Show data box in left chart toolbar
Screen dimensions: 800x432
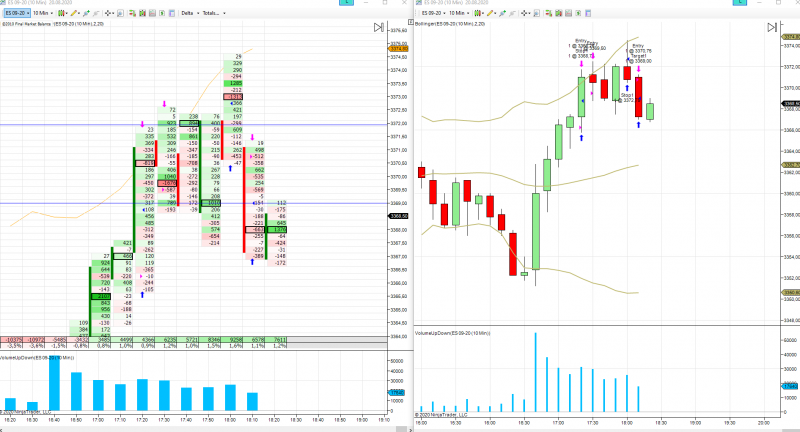coord(120,13)
